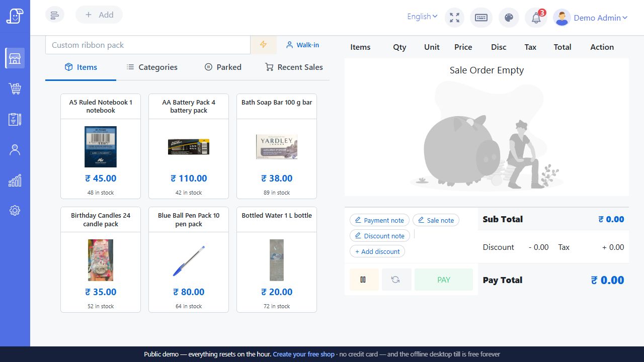Screen dimensions: 644x362
Task: Switch to the Categories tab
Action: pyautogui.click(x=151, y=67)
